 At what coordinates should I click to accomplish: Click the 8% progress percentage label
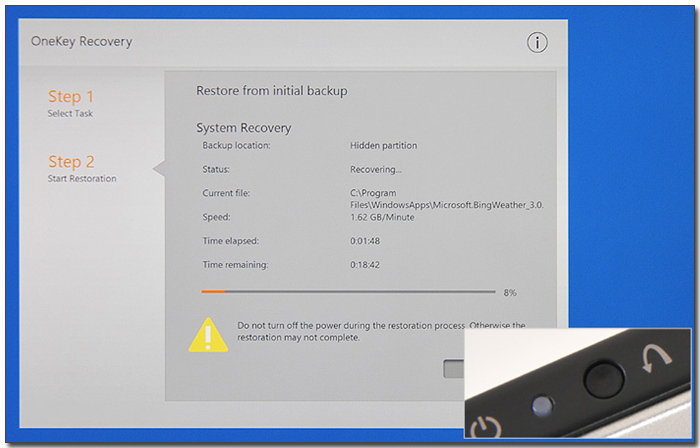[x=510, y=293]
